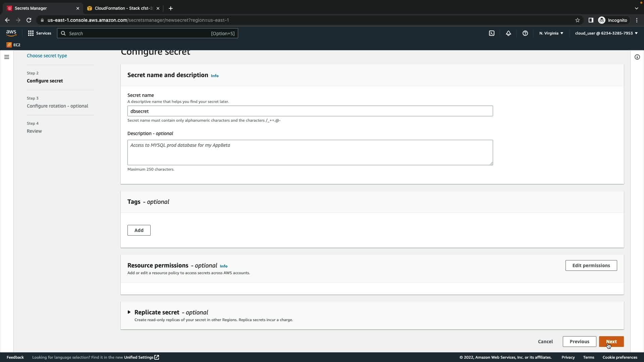Bookmark this page with star icon
The image size is (644, 362).
(577, 20)
